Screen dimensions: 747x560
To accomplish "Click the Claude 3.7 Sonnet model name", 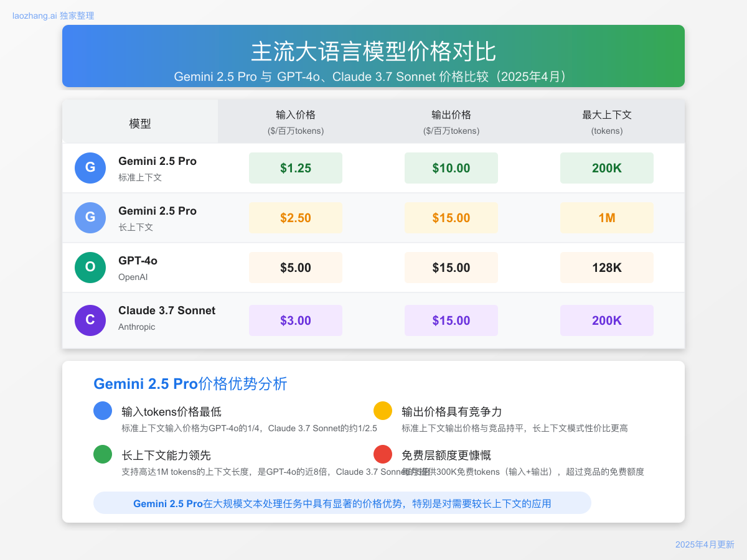I will (167, 310).
